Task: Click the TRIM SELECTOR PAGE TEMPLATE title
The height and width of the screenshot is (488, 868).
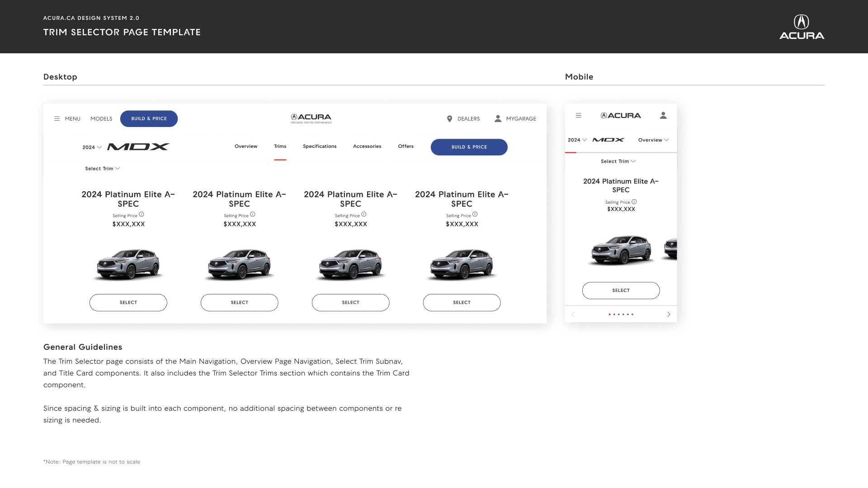Action: (x=122, y=32)
